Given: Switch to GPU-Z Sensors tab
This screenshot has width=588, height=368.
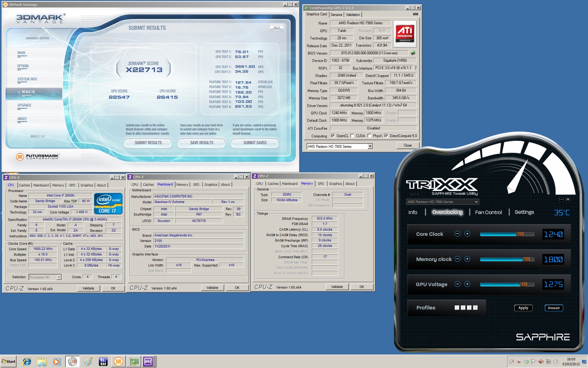Looking at the screenshot, I should pos(336,15).
